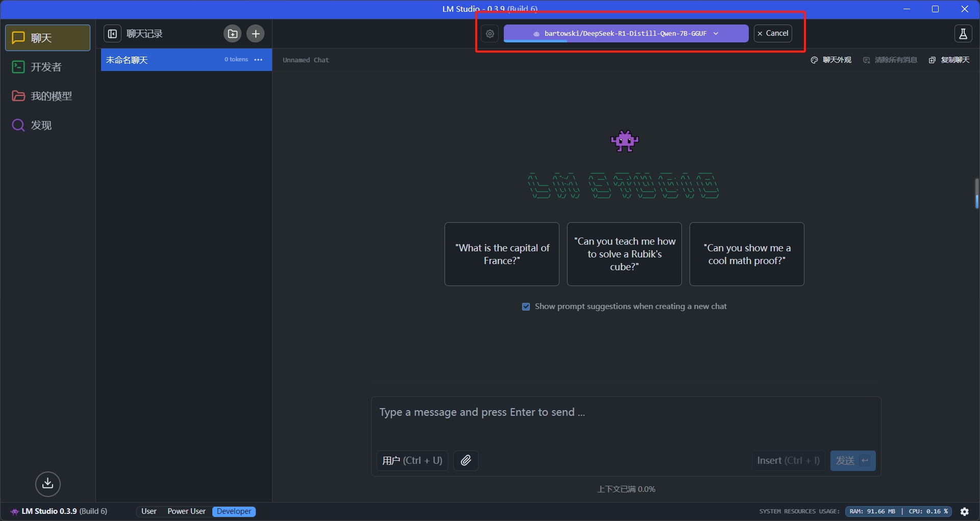Start a new chat with plus icon
Image resolution: width=980 pixels, height=521 pixels.
(x=256, y=34)
